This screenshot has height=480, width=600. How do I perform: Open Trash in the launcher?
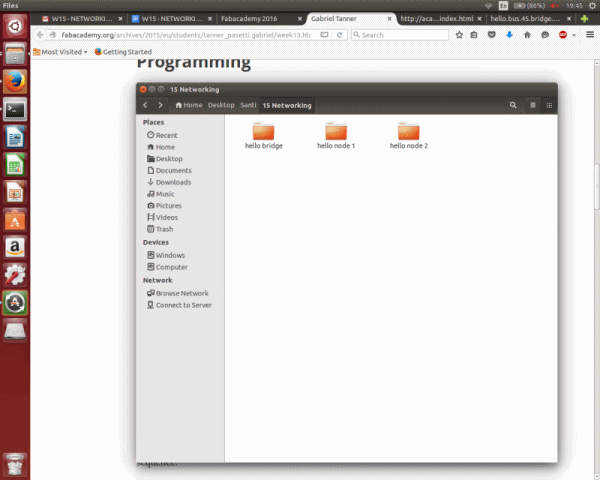[15, 464]
